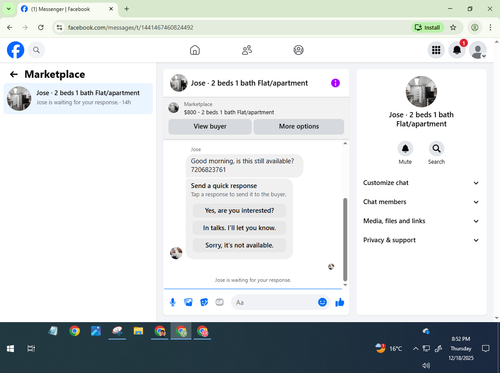Click chat header apartment thumbnail
500x373 pixels.
point(179,83)
